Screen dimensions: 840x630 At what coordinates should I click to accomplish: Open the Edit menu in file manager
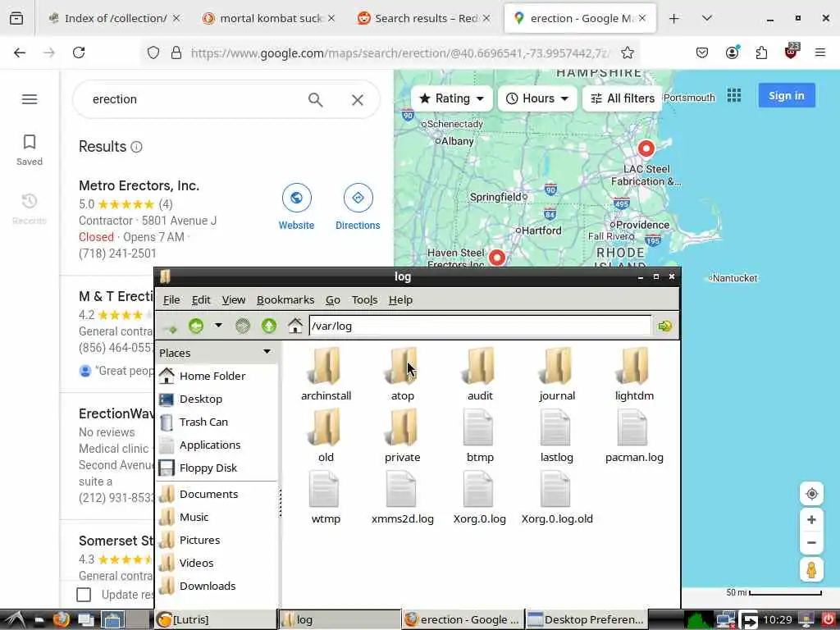point(201,300)
